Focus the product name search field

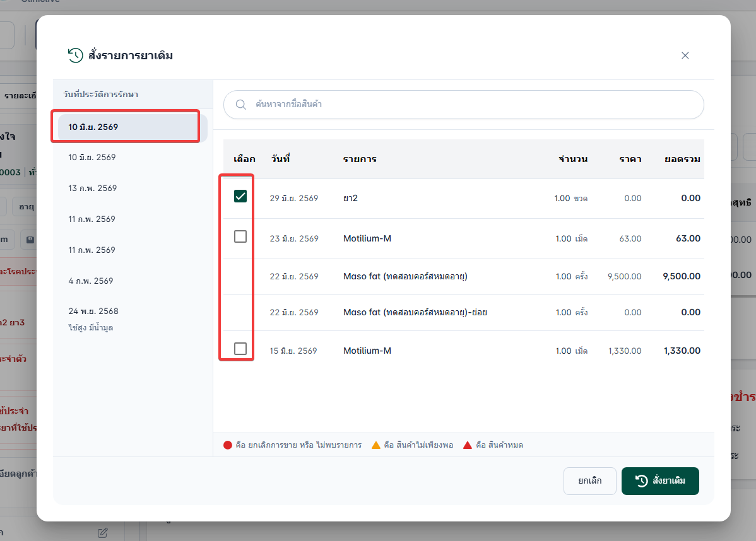tap(463, 105)
